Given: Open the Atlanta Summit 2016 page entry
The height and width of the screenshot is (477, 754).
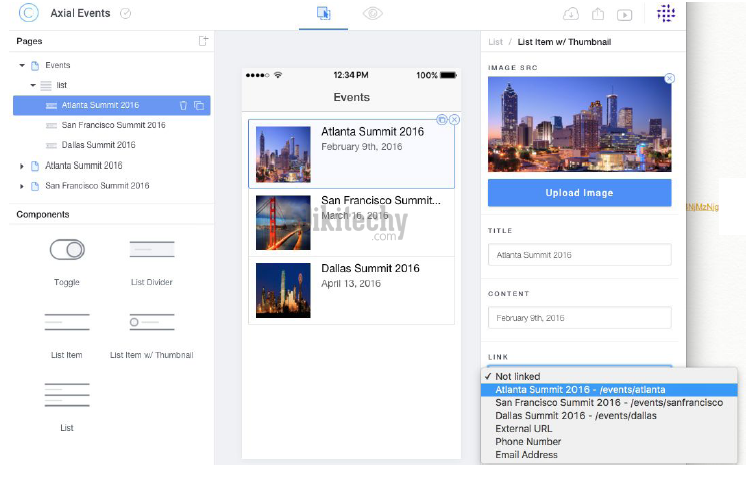Looking at the screenshot, I should coord(84,165).
